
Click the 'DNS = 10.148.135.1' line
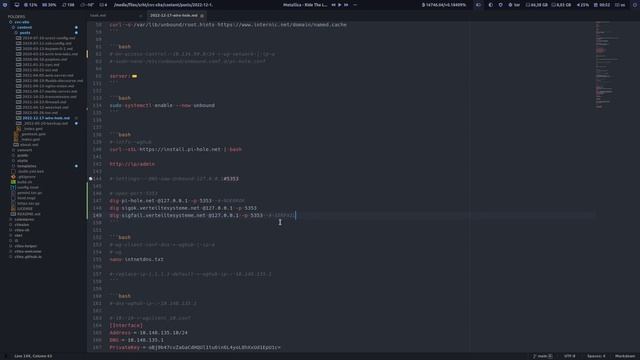tap(136, 340)
